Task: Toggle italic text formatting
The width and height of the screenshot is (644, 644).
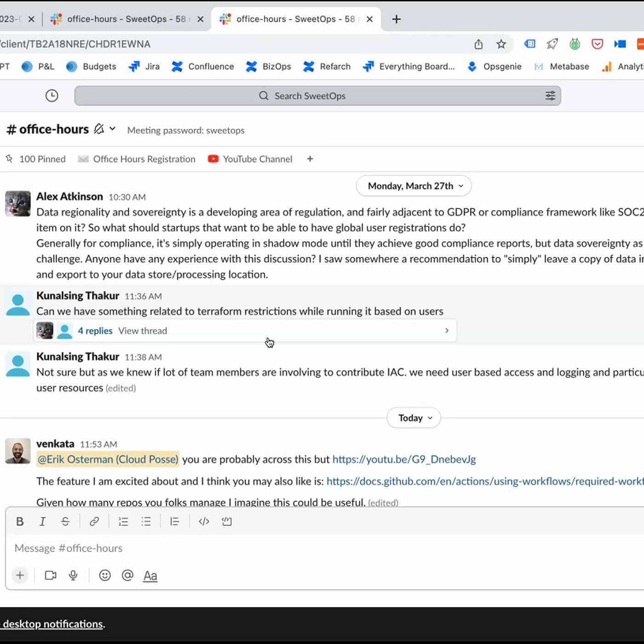Action: tap(42, 521)
